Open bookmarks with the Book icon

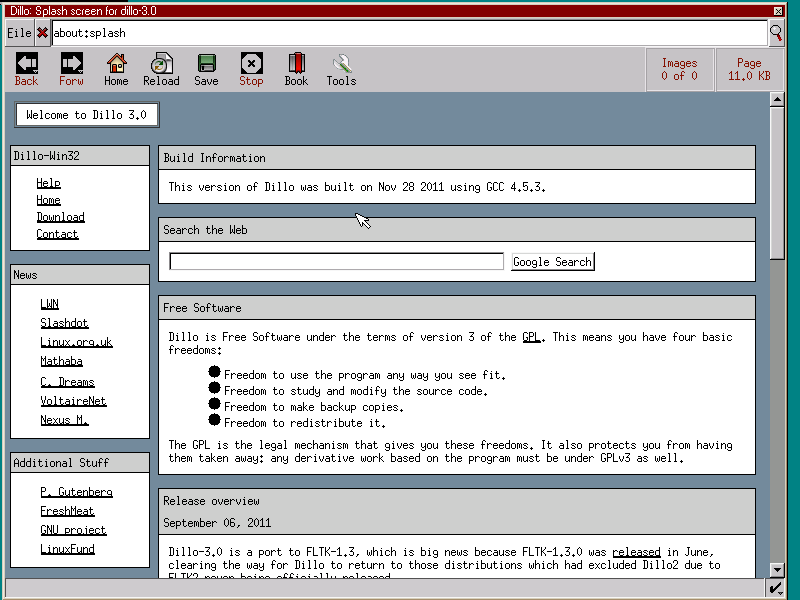(296, 64)
